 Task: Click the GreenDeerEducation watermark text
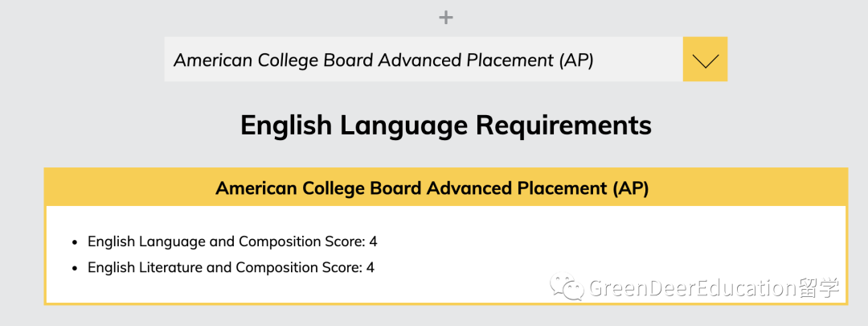[x=693, y=288]
